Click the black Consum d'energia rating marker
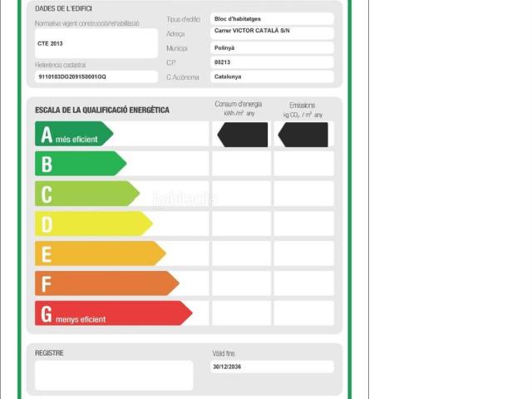This screenshot has width=532, height=399. [x=243, y=135]
